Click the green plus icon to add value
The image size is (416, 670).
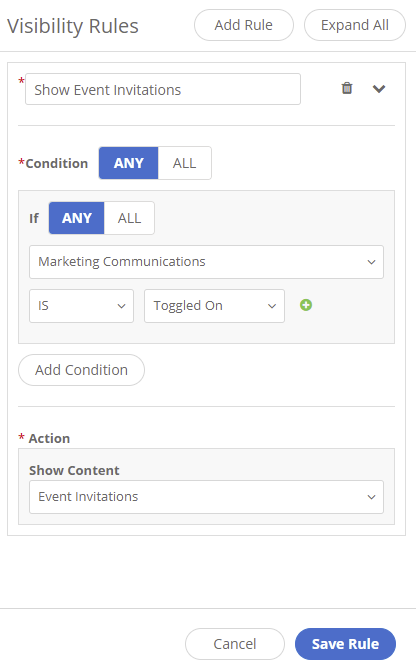[x=306, y=305]
